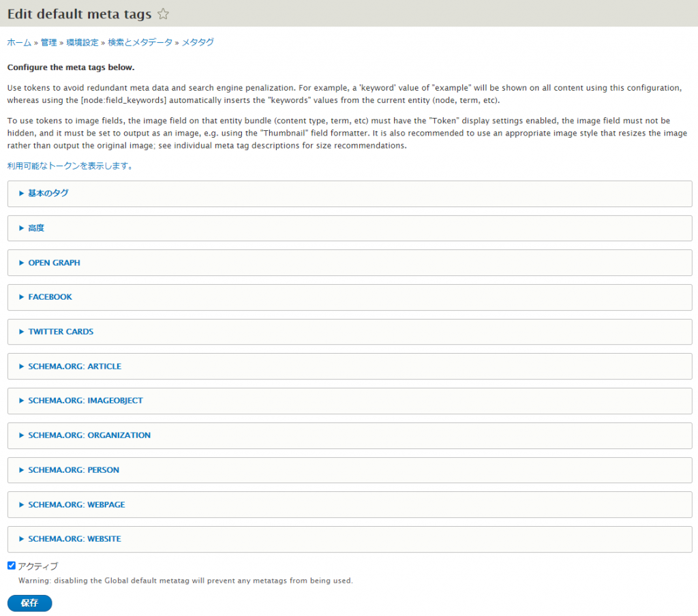The image size is (698, 616).
Task: Open 環境設定 breadcrumb link
Action: point(82,42)
